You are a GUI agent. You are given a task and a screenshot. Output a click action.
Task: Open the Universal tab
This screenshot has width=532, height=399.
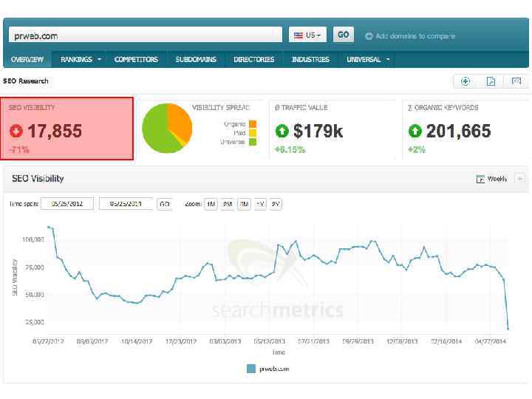364,59
